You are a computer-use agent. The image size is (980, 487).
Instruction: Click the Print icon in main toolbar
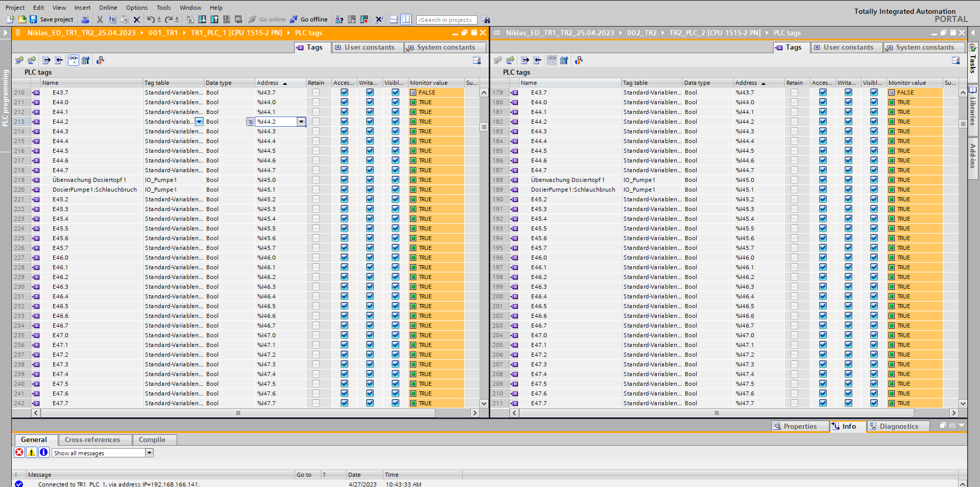tap(85, 19)
